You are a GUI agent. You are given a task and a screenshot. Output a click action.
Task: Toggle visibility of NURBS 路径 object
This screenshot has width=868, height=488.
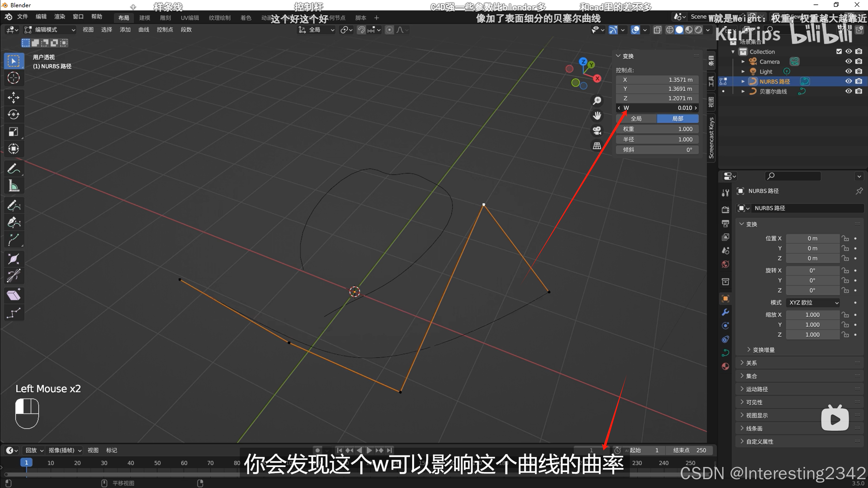(x=848, y=81)
